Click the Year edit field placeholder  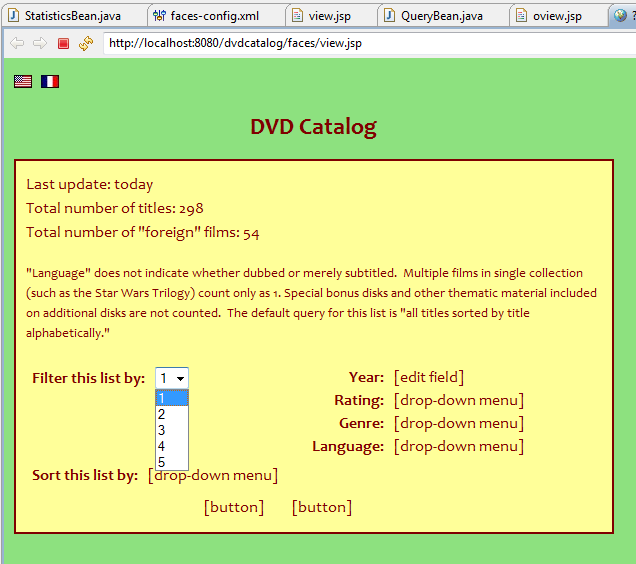pos(429,377)
